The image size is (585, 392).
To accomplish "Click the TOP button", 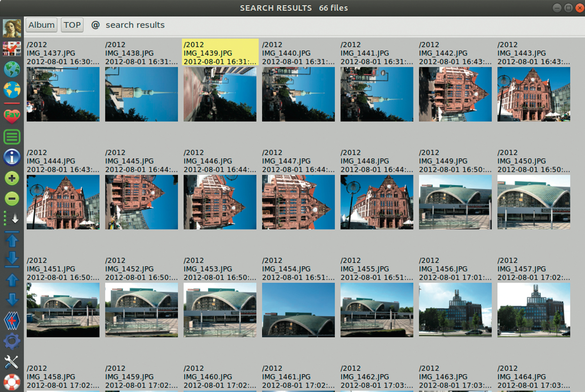I will [72, 25].
